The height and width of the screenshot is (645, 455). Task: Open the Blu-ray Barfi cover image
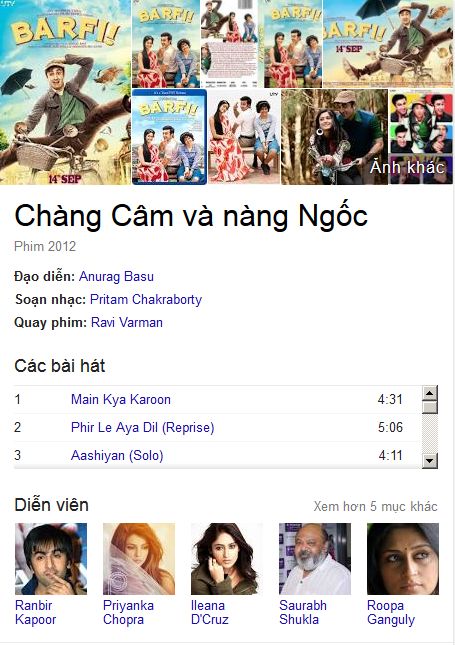coord(169,137)
